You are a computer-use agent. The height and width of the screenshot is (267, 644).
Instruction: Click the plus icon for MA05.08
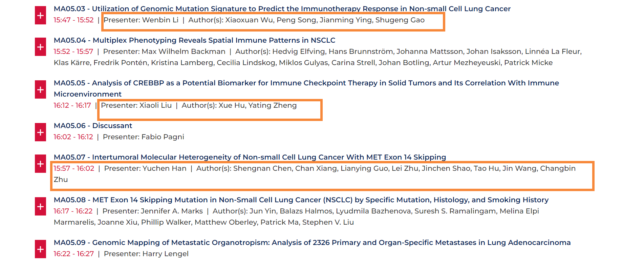coord(40,206)
